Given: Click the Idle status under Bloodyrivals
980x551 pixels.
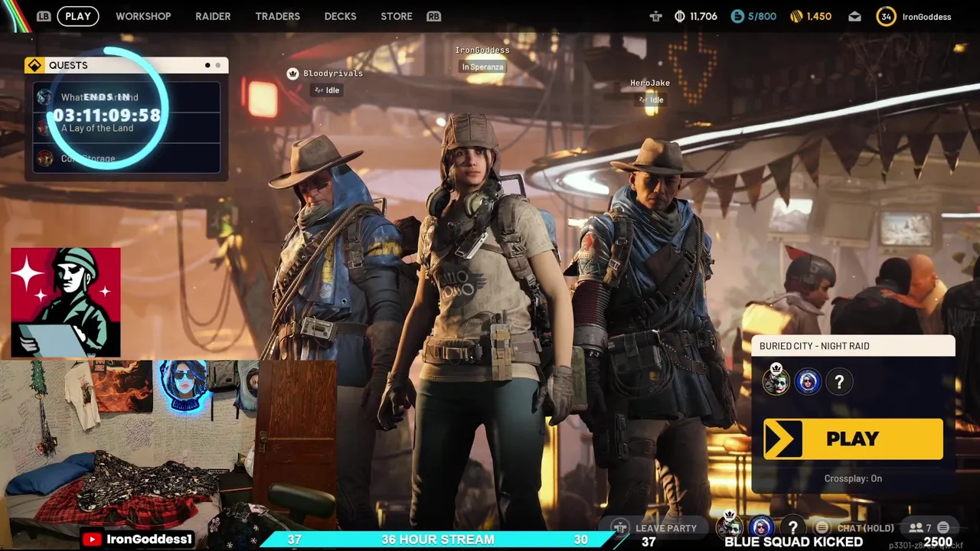Looking at the screenshot, I should point(327,90).
